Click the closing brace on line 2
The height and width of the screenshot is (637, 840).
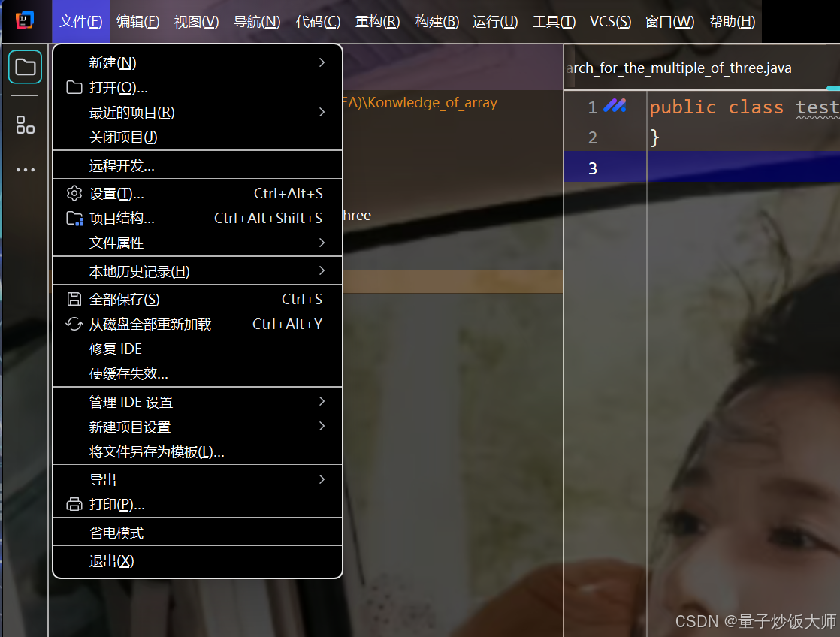click(x=654, y=137)
